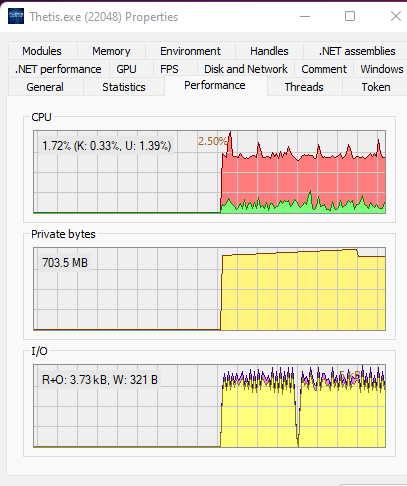Screen dimensions: 407x486
Task: Switch to the Modules tab
Action: (x=42, y=51)
